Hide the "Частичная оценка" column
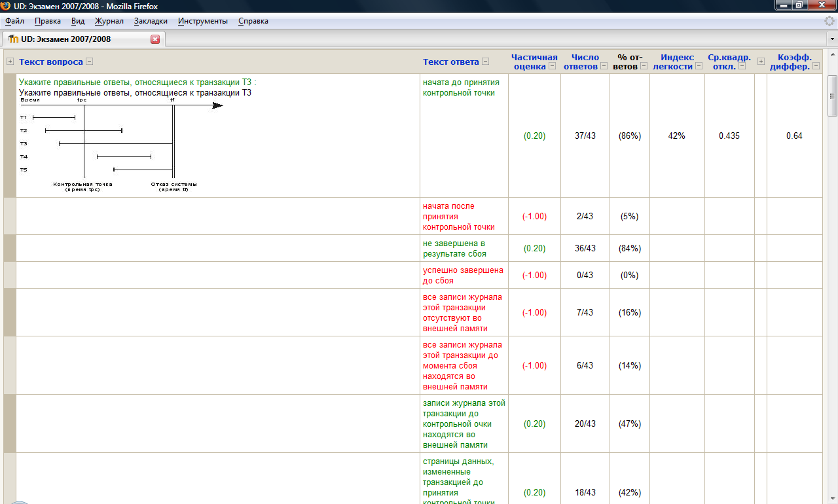This screenshot has width=838, height=504. (552, 66)
